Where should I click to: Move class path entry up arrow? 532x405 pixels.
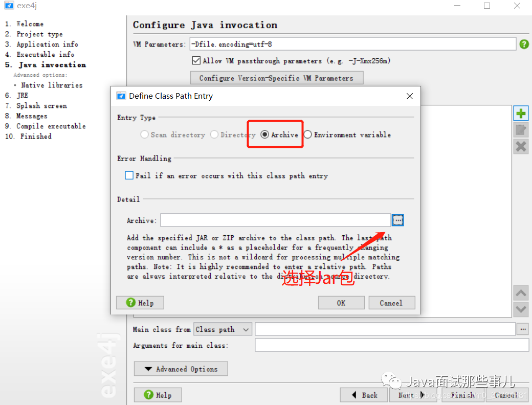(x=521, y=293)
